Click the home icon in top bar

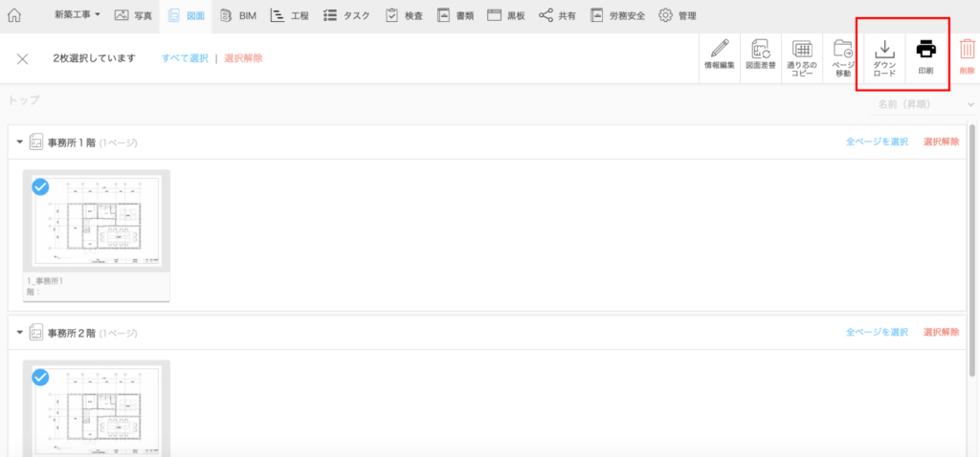(x=14, y=15)
